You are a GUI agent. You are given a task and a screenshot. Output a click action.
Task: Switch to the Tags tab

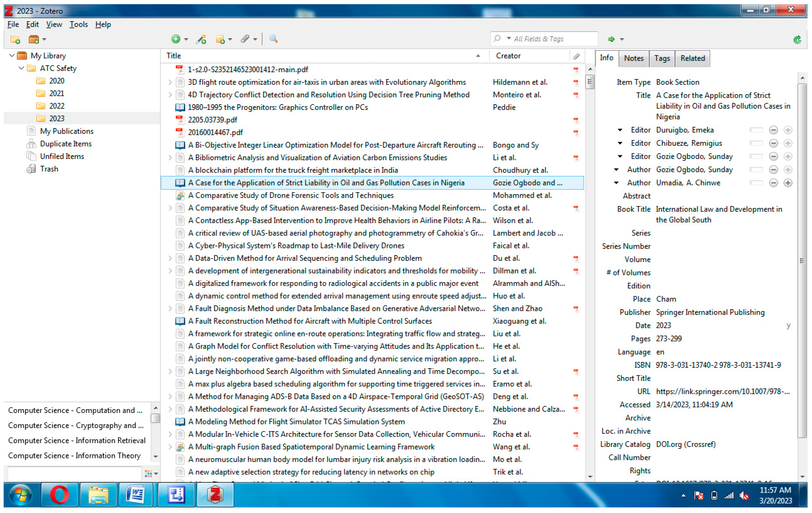662,58
